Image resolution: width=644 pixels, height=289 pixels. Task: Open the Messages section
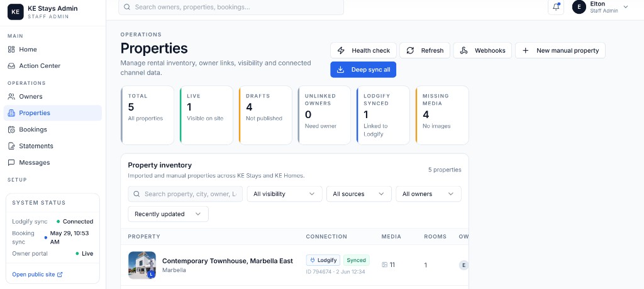(53, 163)
